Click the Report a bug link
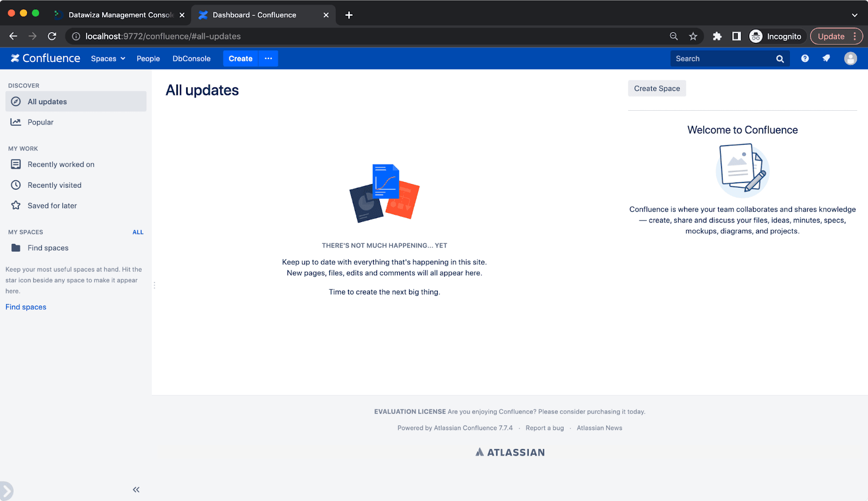 pos(545,428)
